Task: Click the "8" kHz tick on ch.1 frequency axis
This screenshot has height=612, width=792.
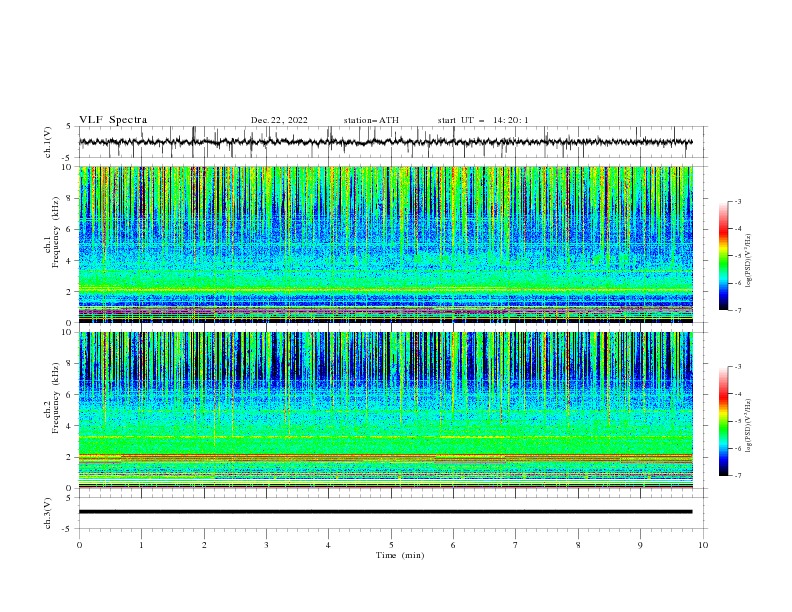Action: pyautogui.click(x=70, y=198)
